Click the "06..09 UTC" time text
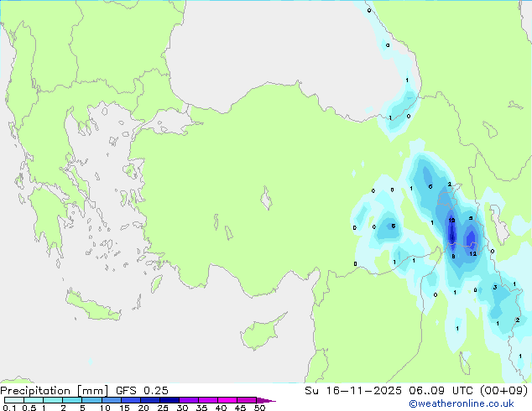Screen dimensions: 532x411 441,391
